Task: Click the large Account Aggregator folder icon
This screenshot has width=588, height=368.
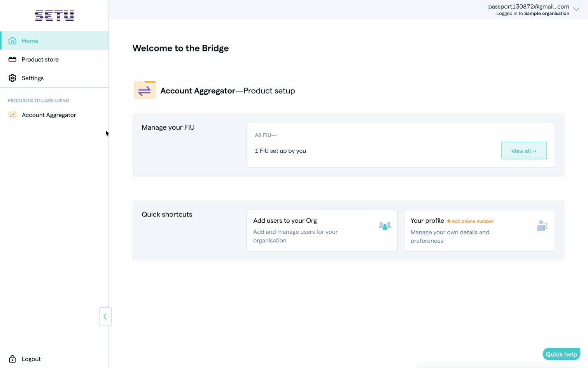Action: (x=145, y=90)
